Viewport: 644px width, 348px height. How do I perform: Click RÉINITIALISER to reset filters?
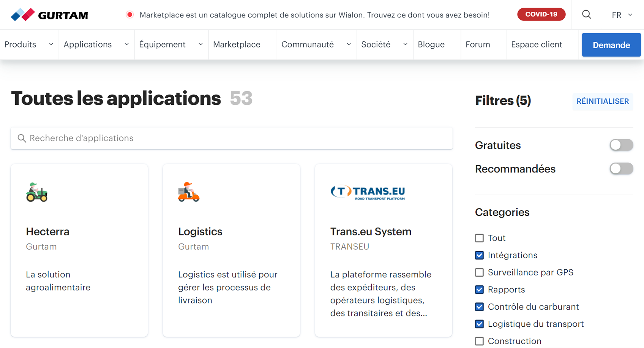click(x=603, y=101)
